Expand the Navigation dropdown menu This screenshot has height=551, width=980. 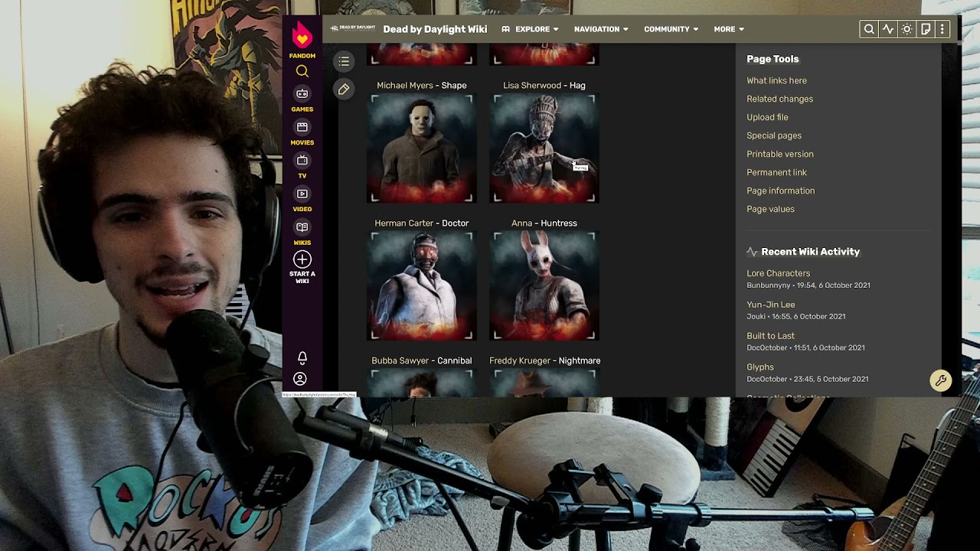coord(601,29)
